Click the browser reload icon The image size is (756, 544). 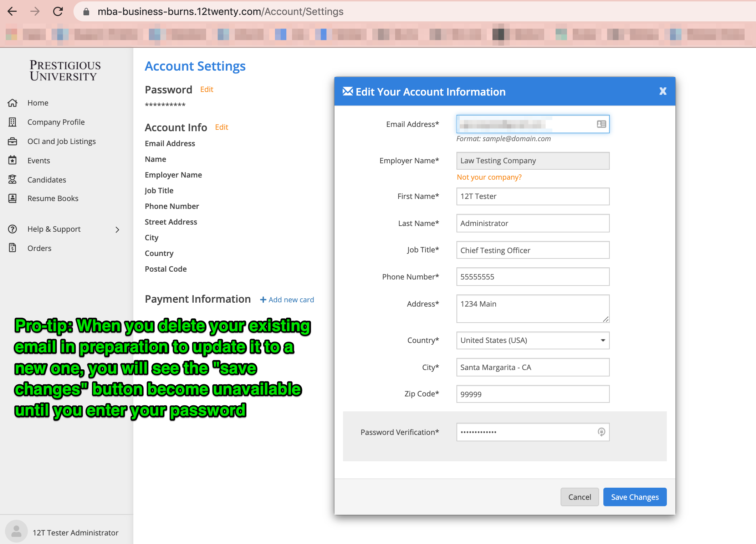(x=58, y=12)
